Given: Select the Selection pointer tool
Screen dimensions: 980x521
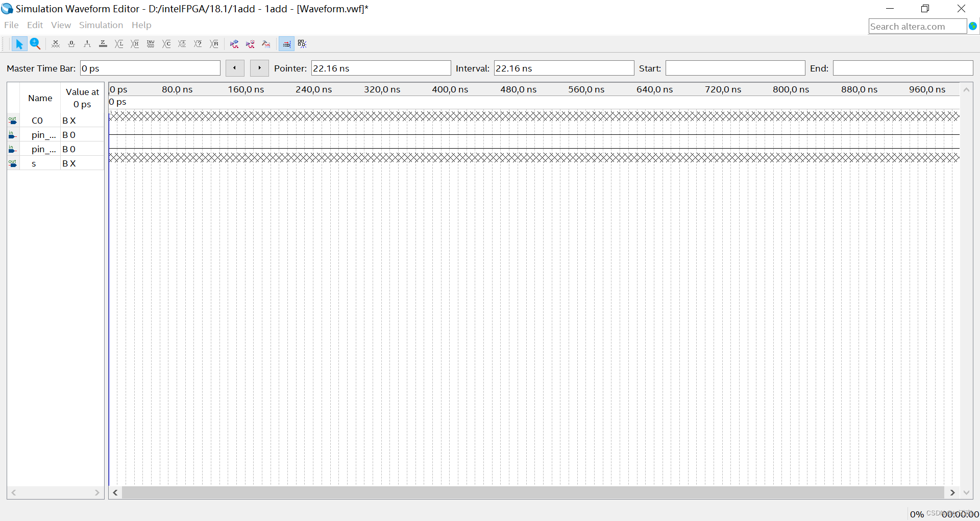Looking at the screenshot, I should pos(19,44).
